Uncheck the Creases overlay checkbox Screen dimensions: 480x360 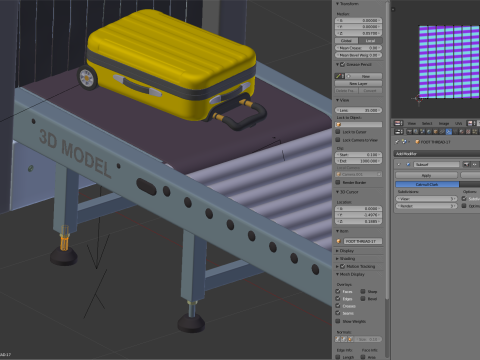(x=338, y=306)
